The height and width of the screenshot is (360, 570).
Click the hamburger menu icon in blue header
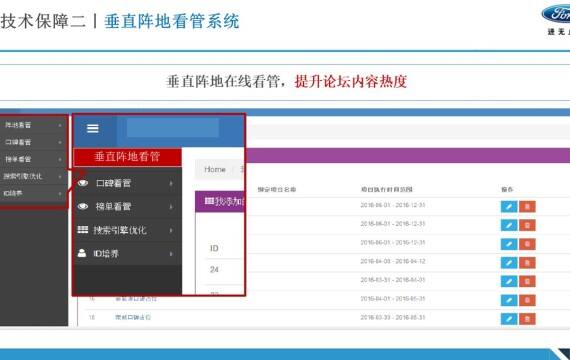click(93, 128)
